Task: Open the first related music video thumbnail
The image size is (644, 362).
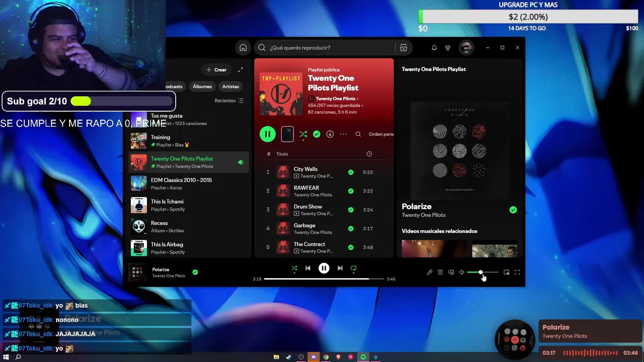Action: pos(434,249)
